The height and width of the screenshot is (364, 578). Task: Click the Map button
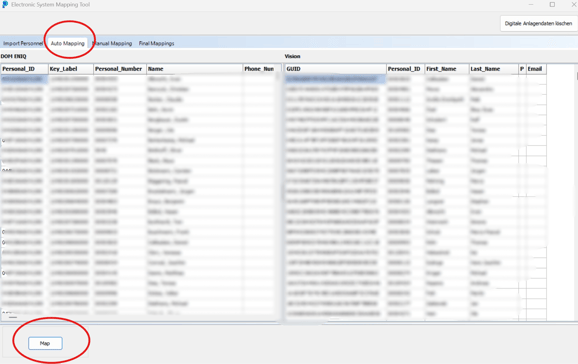45,343
